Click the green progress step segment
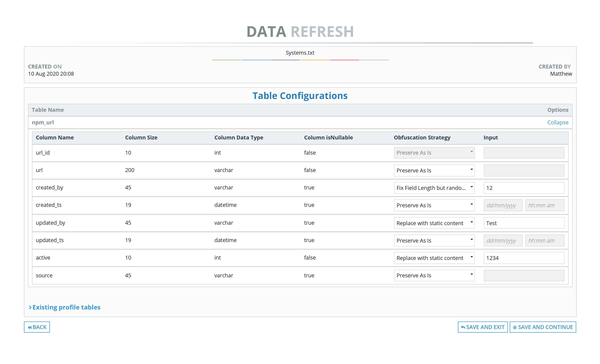Viewport: 600px width, 364px height. pyautogui.click(x=226, y=60)
